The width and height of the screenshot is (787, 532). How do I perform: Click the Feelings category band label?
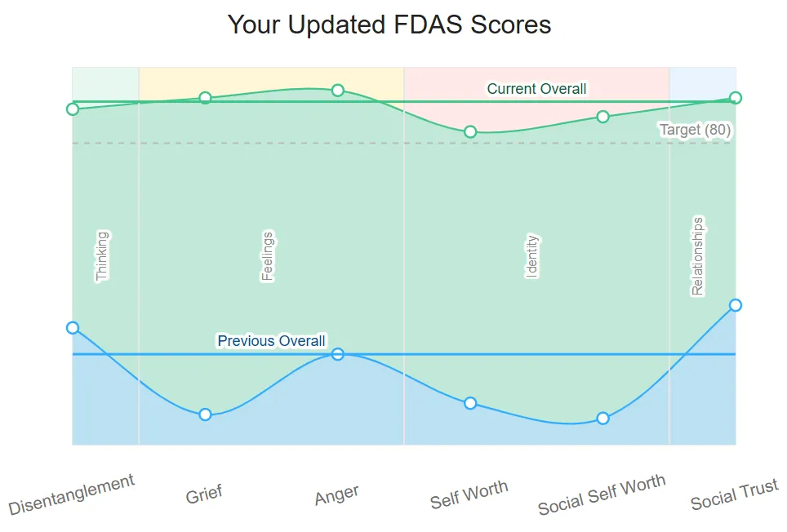coord(267,256)
